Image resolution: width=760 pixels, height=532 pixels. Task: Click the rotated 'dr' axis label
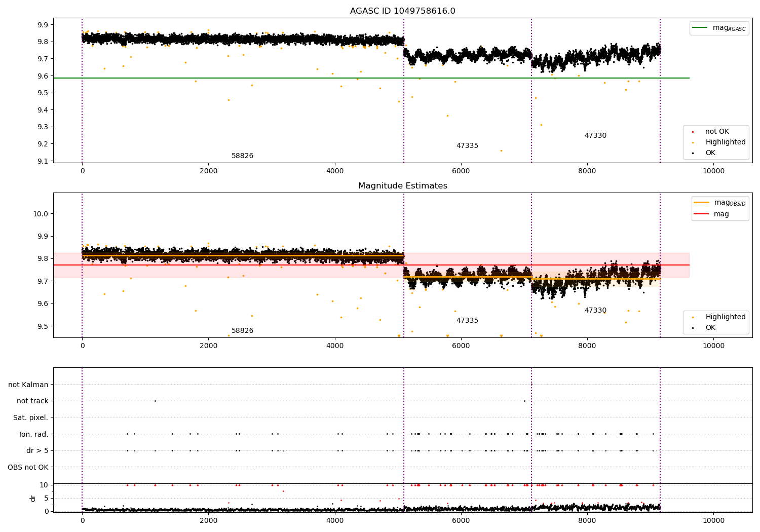32,498
